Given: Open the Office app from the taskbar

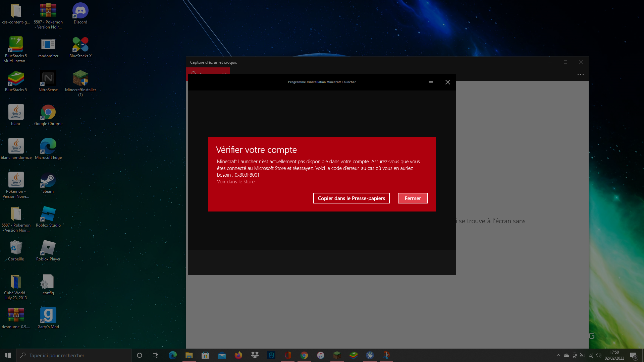Looking at the screenshot, I should click(288, 355).
